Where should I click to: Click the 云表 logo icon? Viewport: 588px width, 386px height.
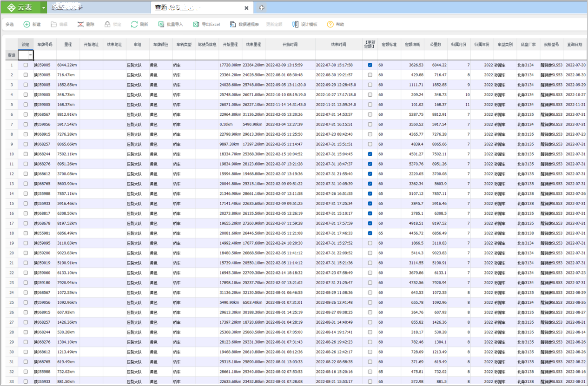tap(11, 7)
